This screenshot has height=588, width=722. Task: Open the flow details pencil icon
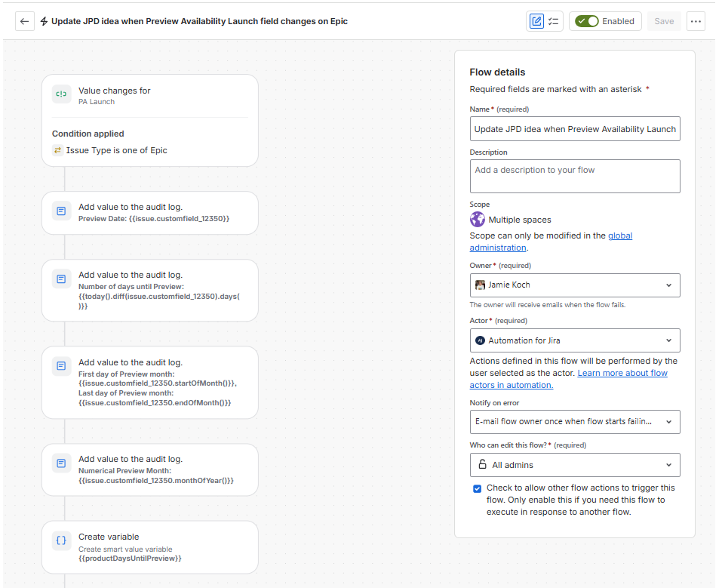[536, 21]
